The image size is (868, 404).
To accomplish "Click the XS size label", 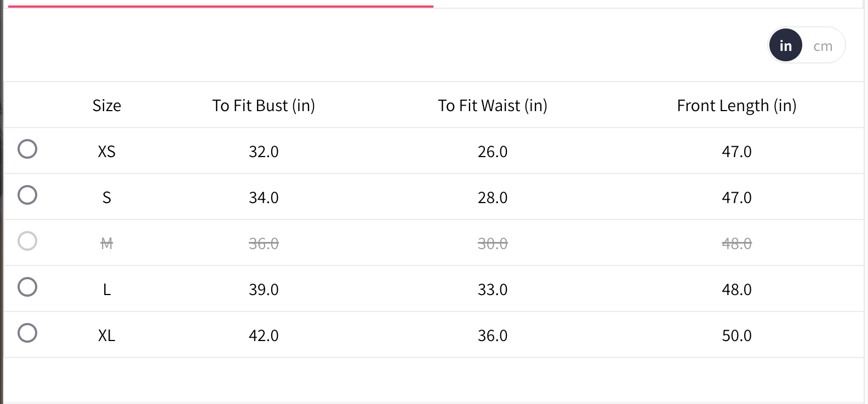I will coord(106,152).
